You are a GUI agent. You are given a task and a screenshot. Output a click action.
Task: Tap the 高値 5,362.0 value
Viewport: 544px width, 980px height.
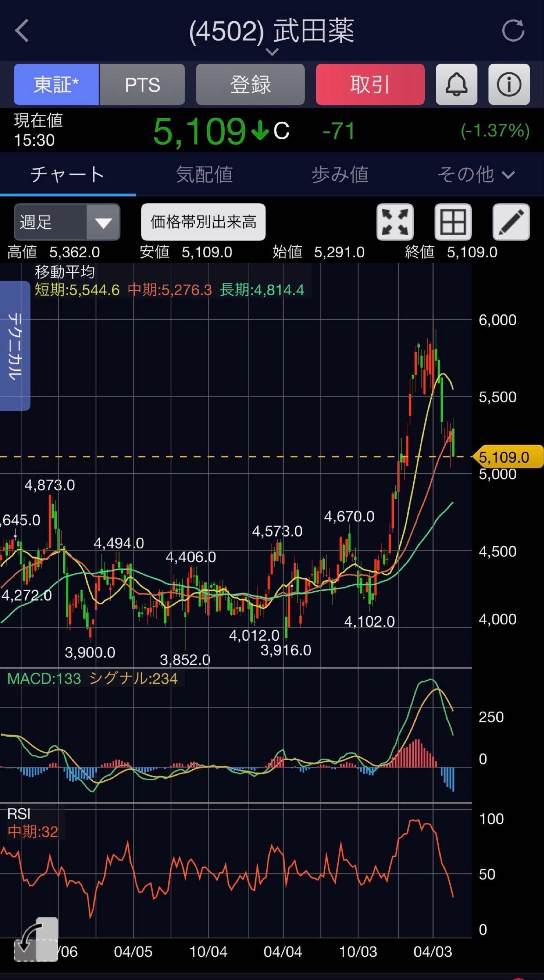(54, 252)
